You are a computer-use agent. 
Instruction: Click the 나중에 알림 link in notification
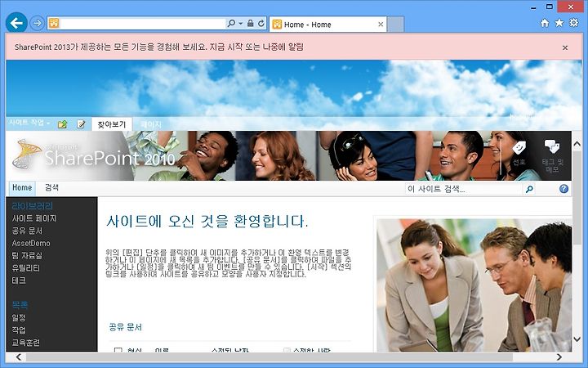coord(283,47)
